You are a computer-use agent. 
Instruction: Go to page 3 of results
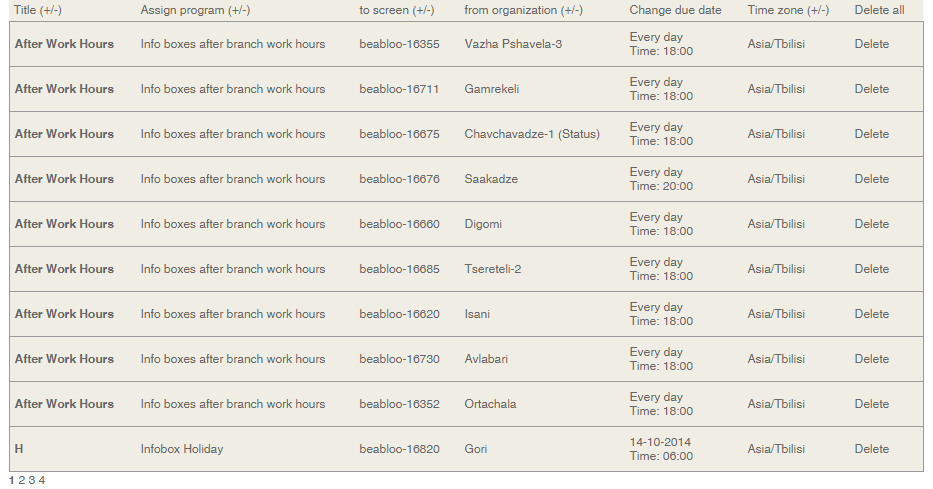(32, 480)
